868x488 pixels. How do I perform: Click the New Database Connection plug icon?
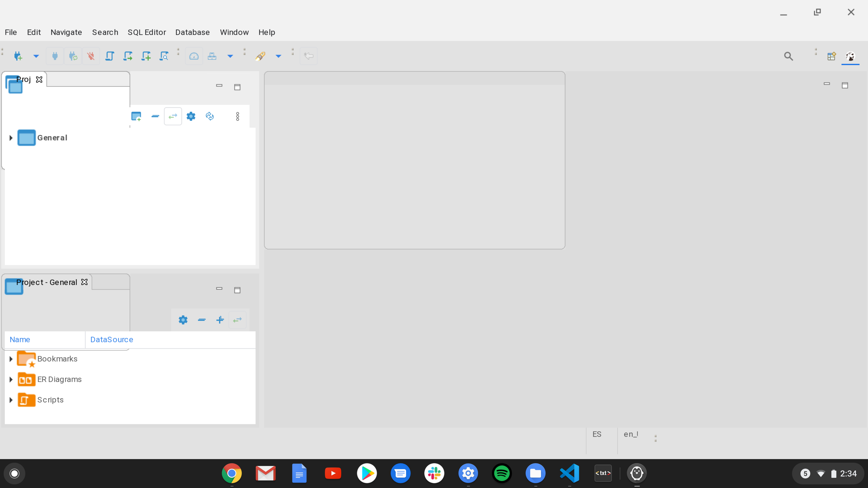pyautogui.click(x=18, y=56)
